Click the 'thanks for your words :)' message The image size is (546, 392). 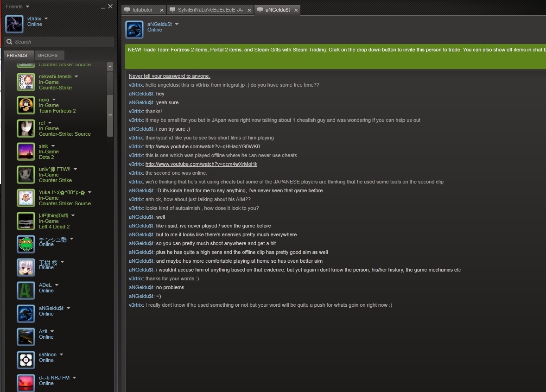172,278
